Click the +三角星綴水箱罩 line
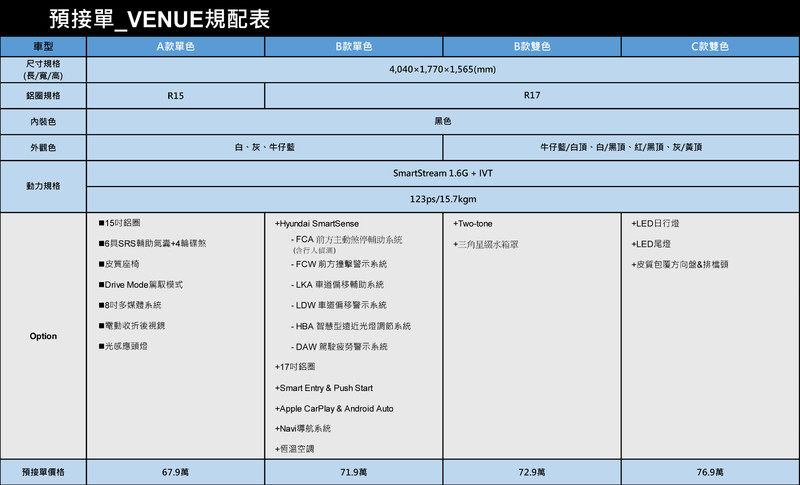 pyautogui.click(x=486, y=244)
